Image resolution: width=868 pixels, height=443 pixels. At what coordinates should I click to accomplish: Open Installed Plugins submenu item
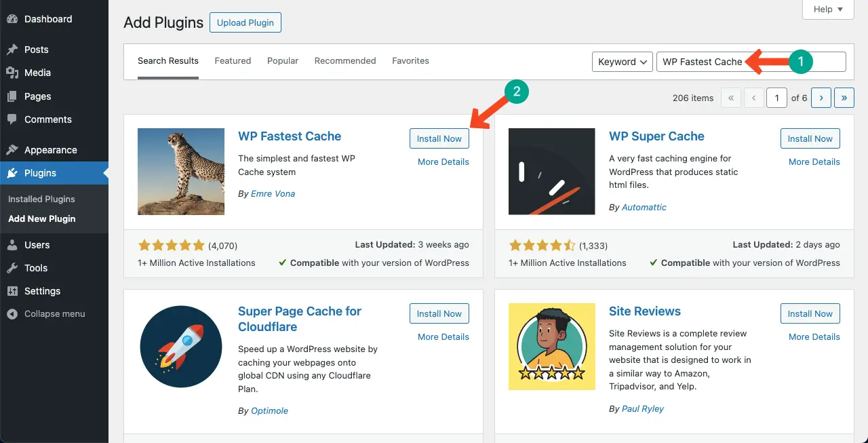[41, 199]
